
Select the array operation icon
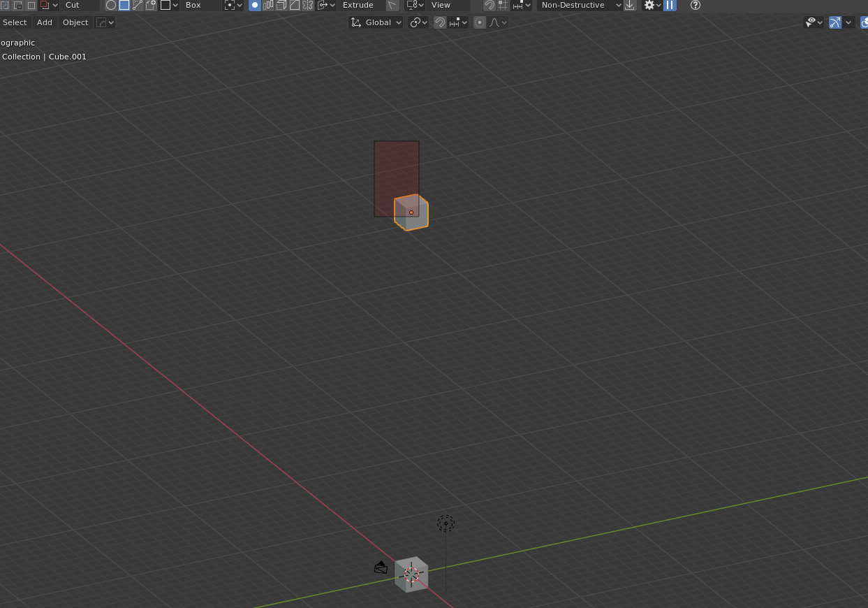coord(268,5)
